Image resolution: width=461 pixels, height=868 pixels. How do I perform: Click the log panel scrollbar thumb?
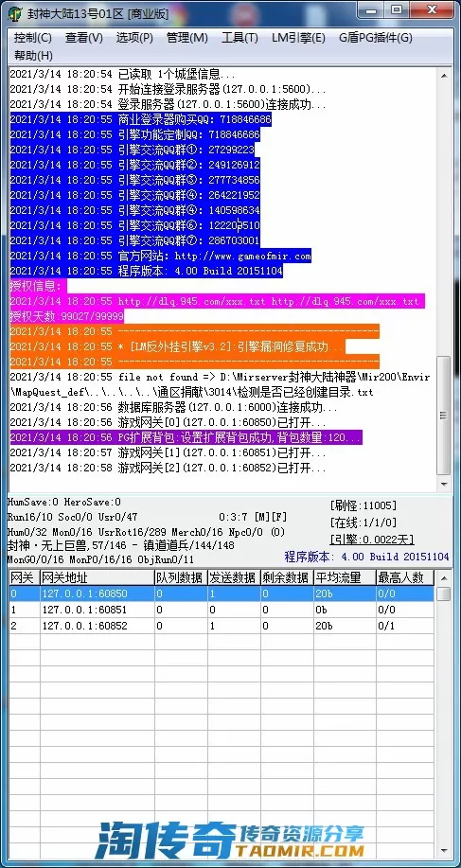444,416
